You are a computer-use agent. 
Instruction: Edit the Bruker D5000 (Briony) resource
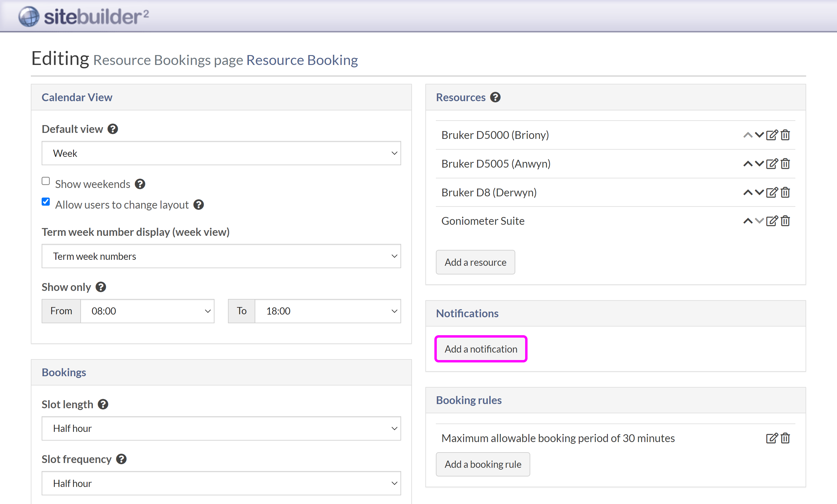click(771, 135)
